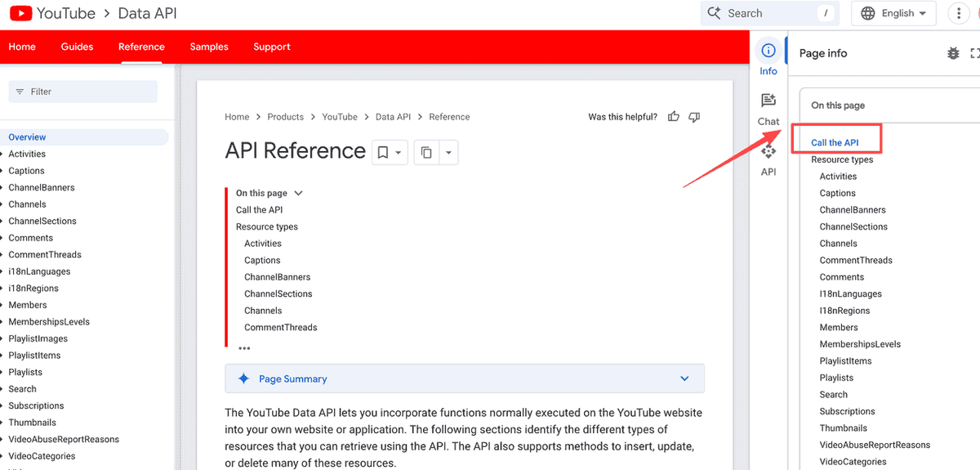The image size is (980, 470).
Task: Go to the Home tab
Action: [x=22, y=47]
